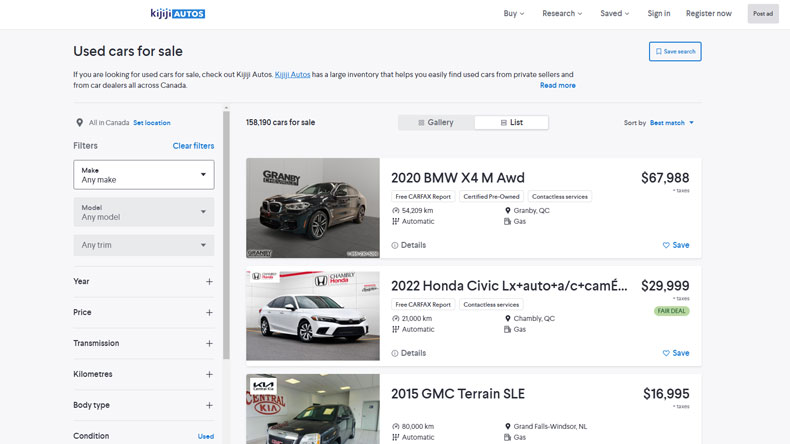Click the Kijiji Autos logo
The height and width of the screenshot is (444, 790).
(x=178, y=14)
